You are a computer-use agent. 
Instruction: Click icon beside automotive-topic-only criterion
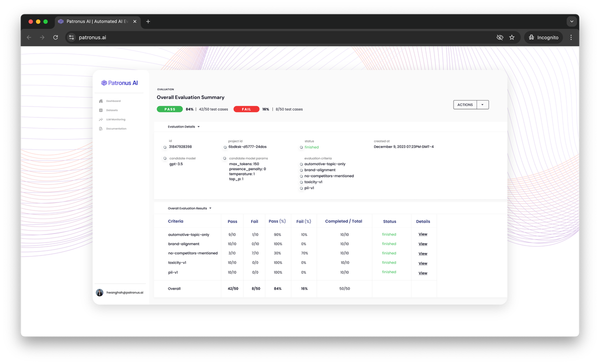[x=301, y=164]
